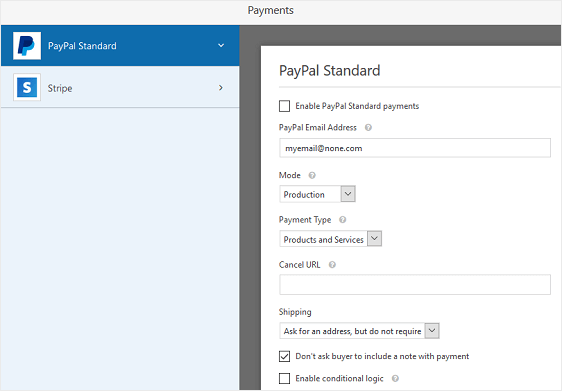Open help tooltip next to Cancel URL
Viewport: 562px width, 391px height.
click(x=332, y=265)
